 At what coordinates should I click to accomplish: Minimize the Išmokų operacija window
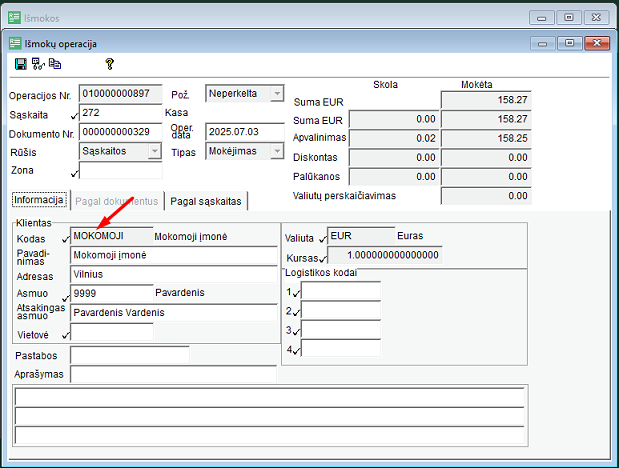coord(543,43)
